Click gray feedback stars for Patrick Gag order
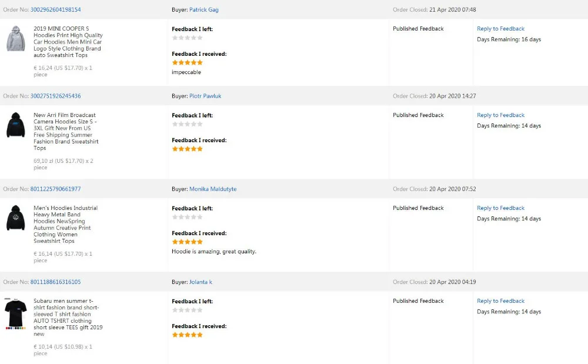Screen dimensions: 588x364 pos(187,38)
